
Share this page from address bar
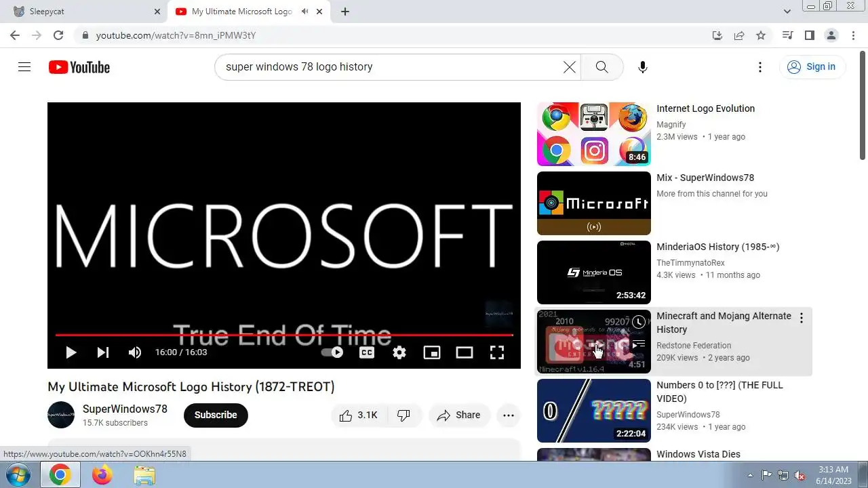(739, 35)
